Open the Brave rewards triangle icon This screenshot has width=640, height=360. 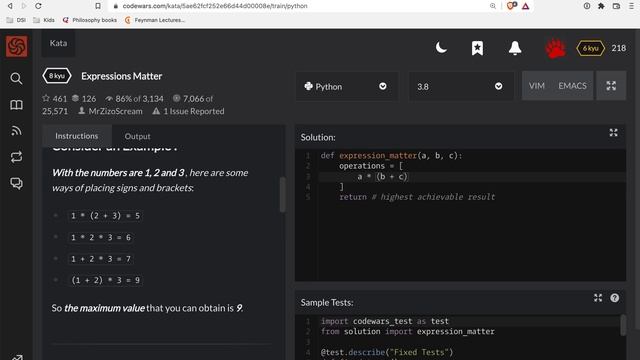pyautogui.click(x=526, y=6)
